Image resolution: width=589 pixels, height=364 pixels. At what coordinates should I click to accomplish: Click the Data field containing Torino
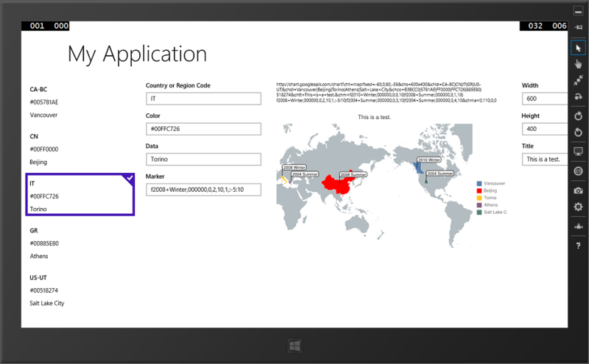point(203,159)
